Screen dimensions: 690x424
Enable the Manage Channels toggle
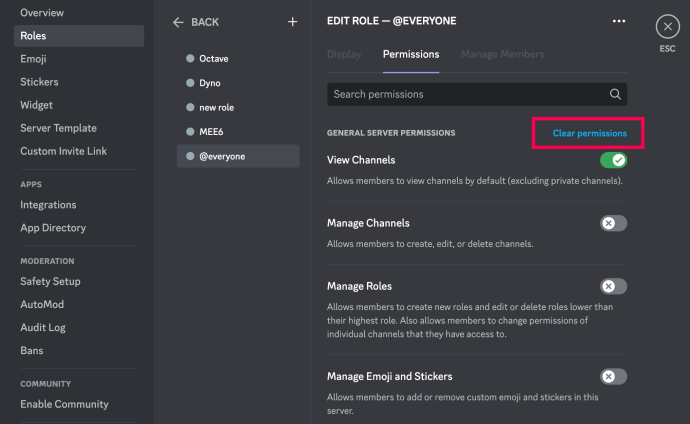click(613, 223)
